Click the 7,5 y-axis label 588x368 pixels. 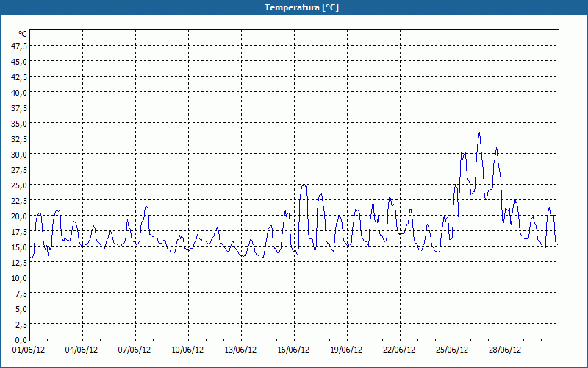click(x=21, y=294)
